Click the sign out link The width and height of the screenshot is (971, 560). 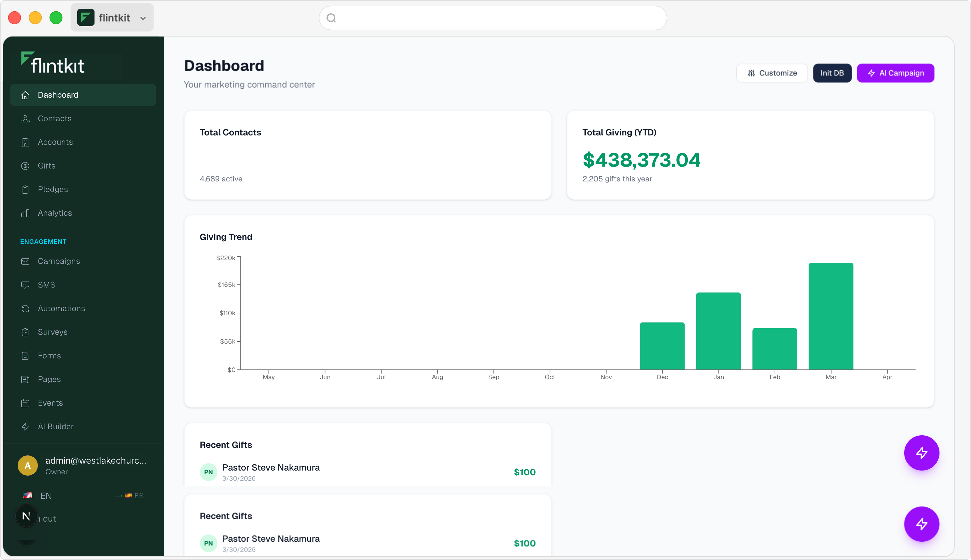point(47,519)
